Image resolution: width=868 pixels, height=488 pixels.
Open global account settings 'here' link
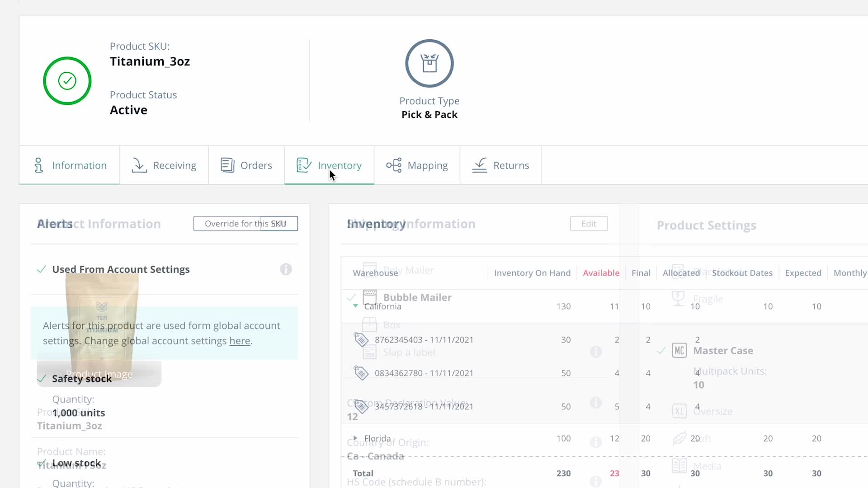[x=240, y=341]
